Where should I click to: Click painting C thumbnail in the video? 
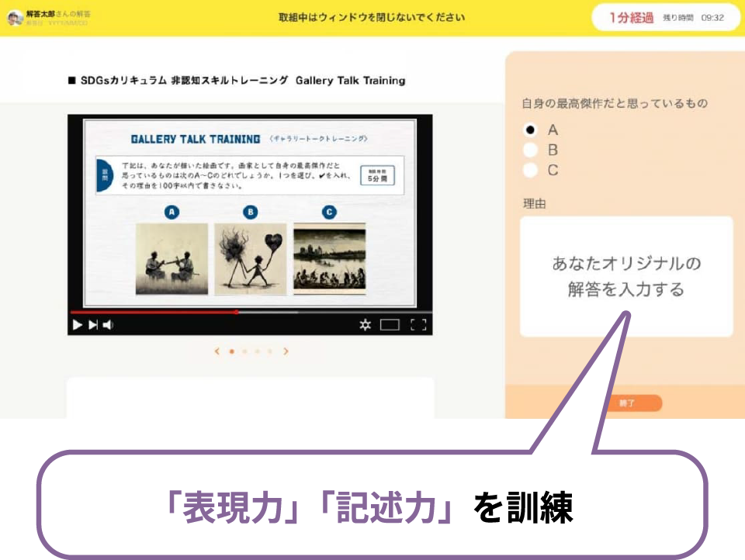tap(329, 258)
